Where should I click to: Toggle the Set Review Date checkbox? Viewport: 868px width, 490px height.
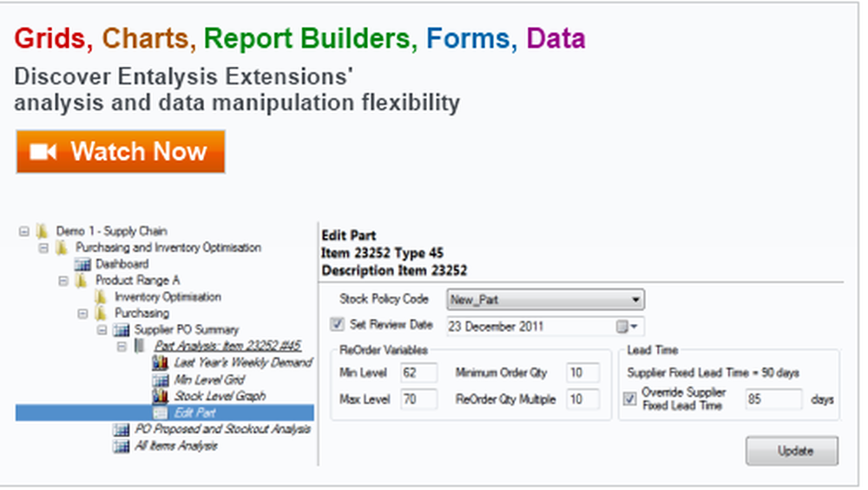point(337,324)
